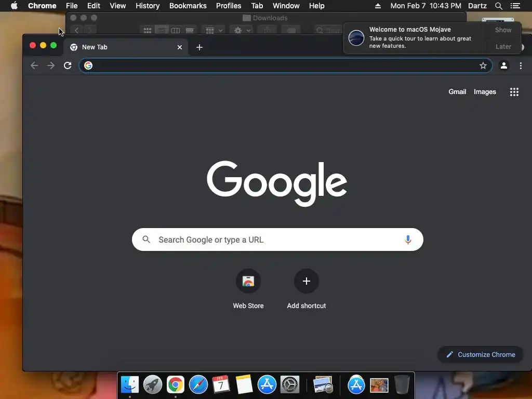Click the Gmail link

click(x=457, y=91)
